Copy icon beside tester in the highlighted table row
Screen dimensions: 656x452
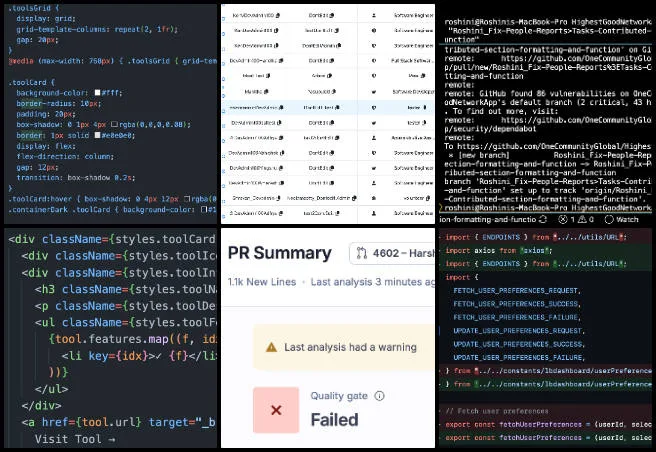point(425,108)
